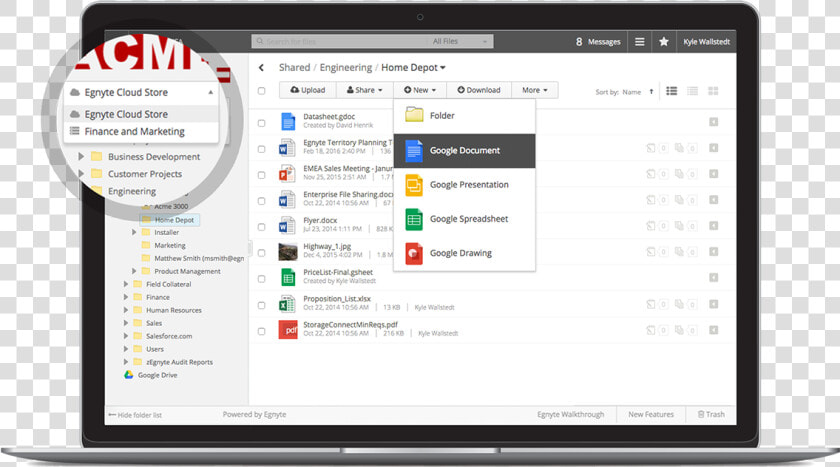
Task: Open New Features footer link
Action: [x=651, y=415]
